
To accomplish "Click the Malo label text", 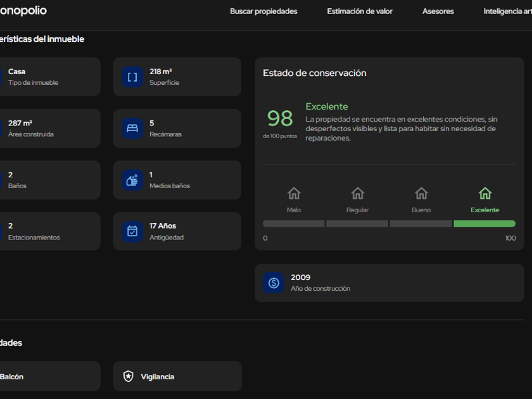I will (x=294, y=210).
